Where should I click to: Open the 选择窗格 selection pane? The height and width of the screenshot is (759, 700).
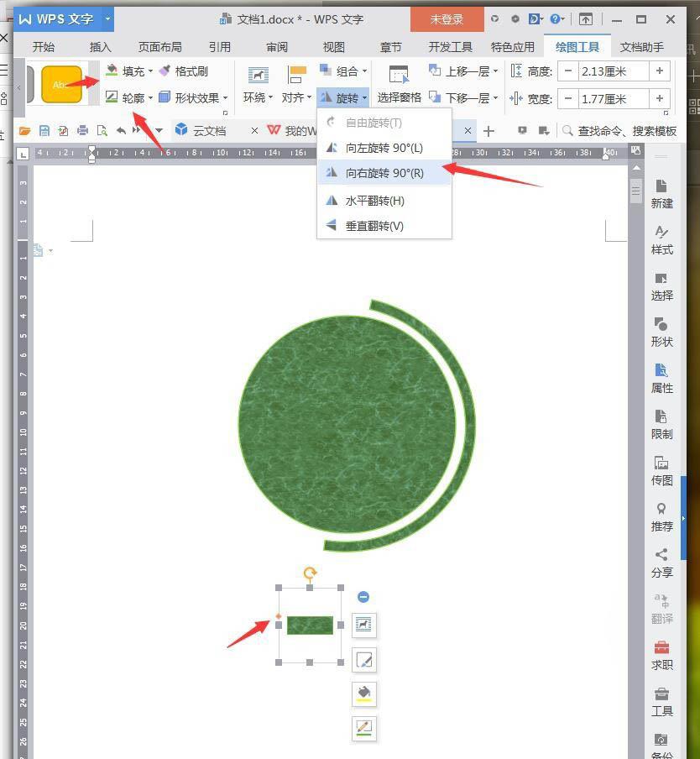click(400, 84)
